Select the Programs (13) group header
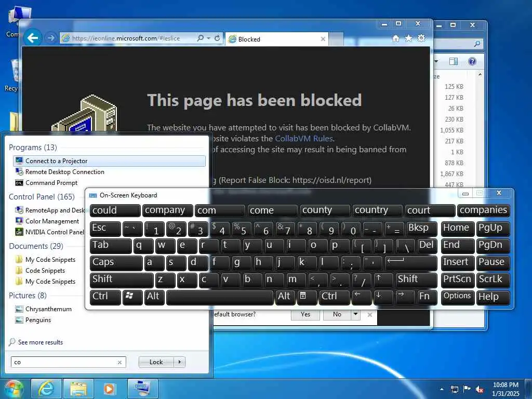Screen dimensions: 532x399 tap(33, 147)
